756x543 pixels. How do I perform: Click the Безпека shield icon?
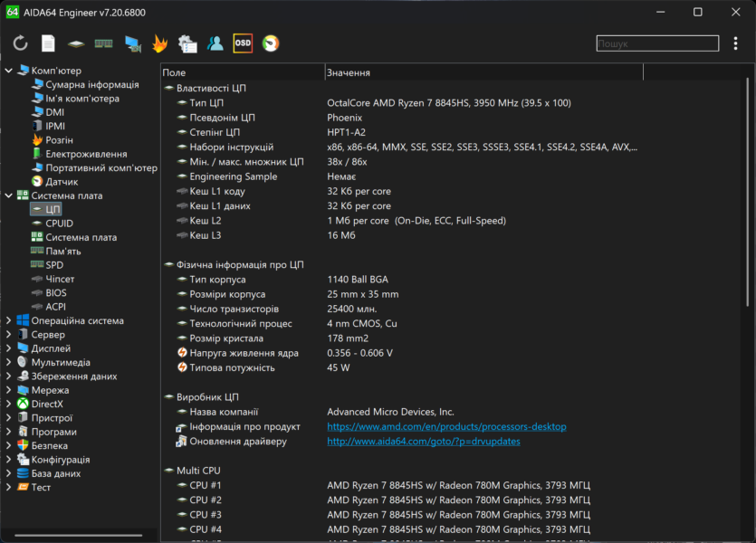click(23, 445)
